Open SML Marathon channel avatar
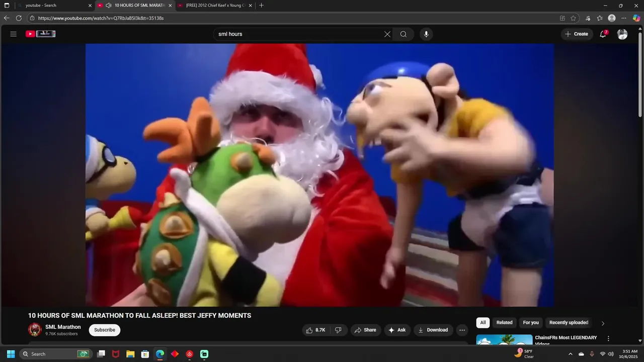This screenshot has height=362, width=644. coord(35,330)
